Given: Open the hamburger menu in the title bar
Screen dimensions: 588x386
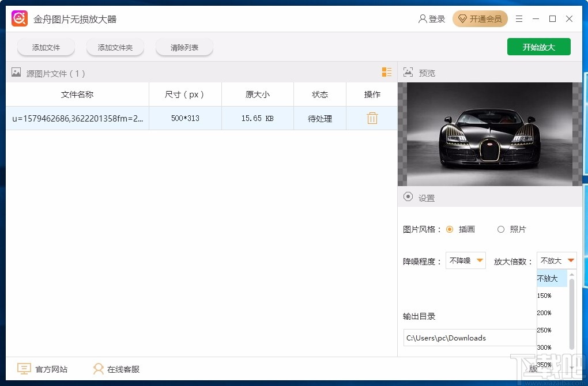Looking at the screenshot, I should tap(518, 18).
